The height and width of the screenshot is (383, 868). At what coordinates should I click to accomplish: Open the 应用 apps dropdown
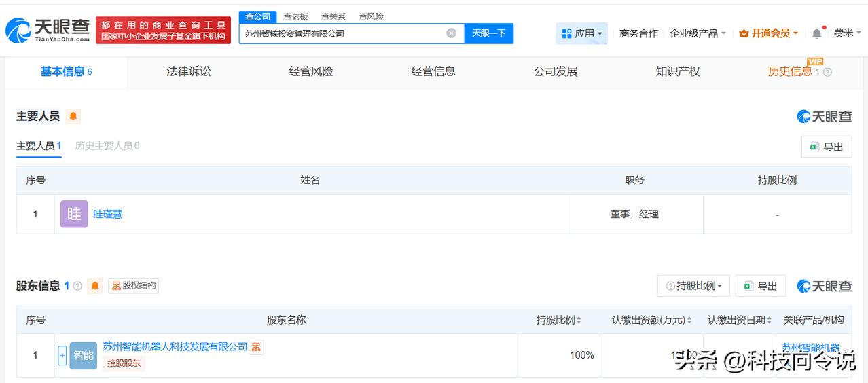582,33
